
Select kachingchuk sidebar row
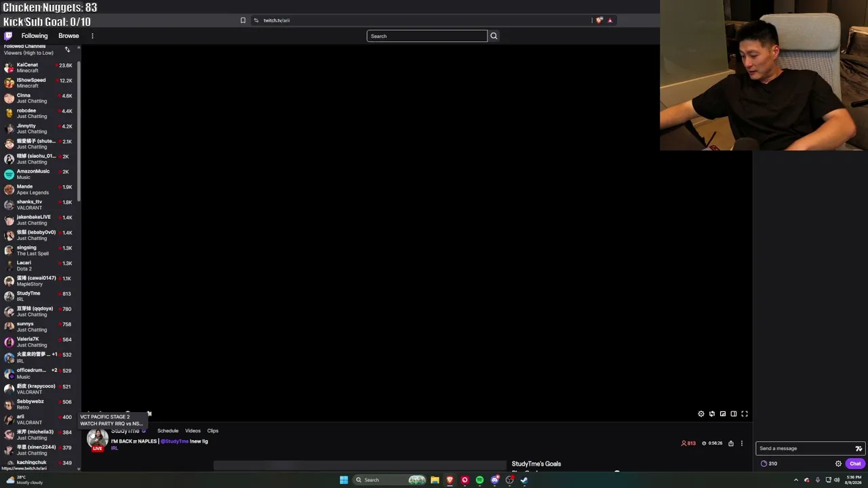point(39,463)
